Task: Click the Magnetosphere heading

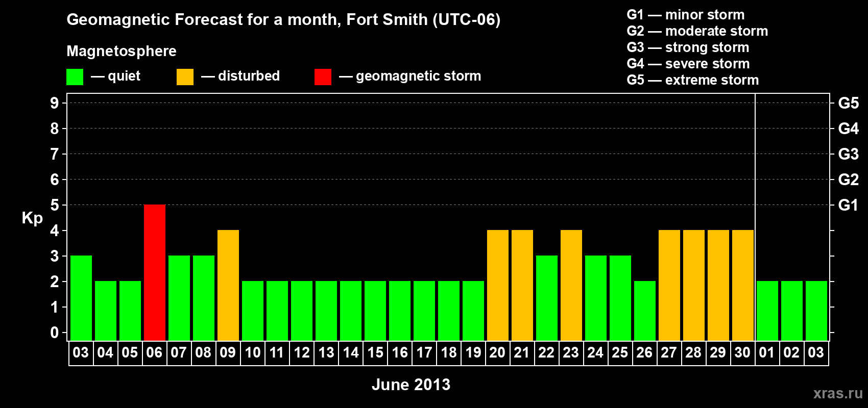Action: tap(122, 52)
